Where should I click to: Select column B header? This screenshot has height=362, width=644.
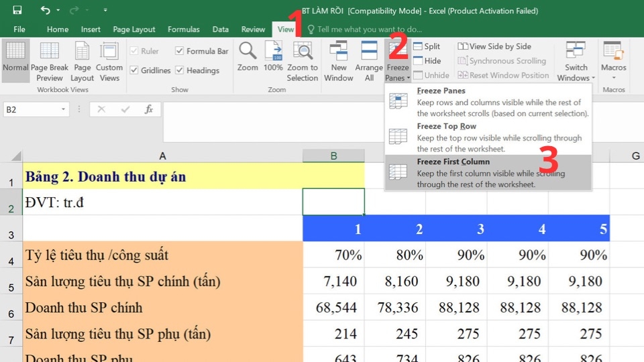pyautogui.click(x=333, y=156)
